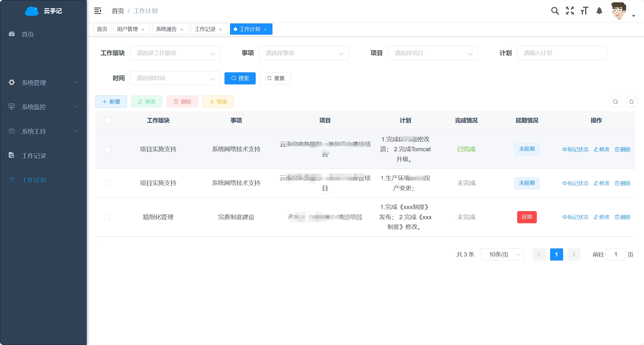644x345 pixels.
Task: Click the 重置 button
Action: point(276,78)
